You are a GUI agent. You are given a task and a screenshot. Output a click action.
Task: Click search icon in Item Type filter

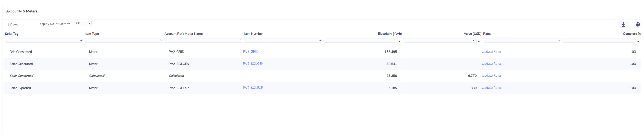point(161,41)
